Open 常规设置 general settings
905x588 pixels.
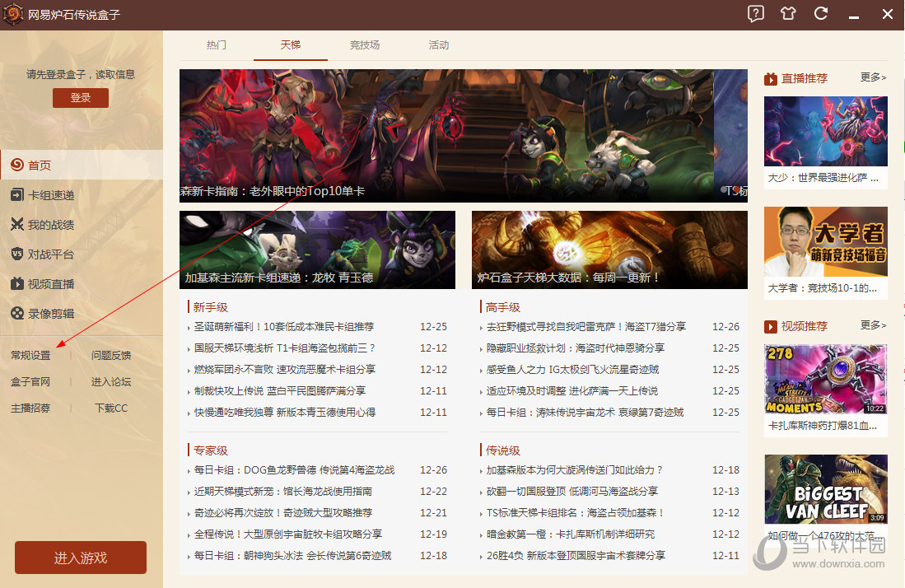[x=30, y=355]
